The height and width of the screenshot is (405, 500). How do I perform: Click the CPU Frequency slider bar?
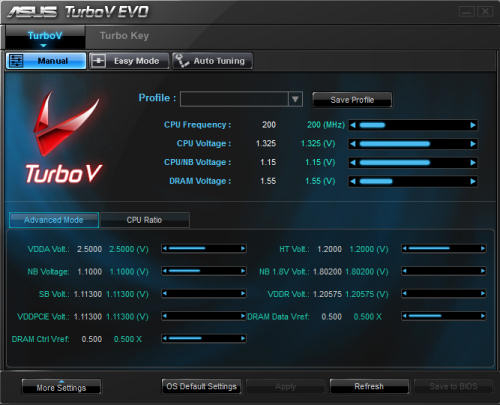pos(413,125)
